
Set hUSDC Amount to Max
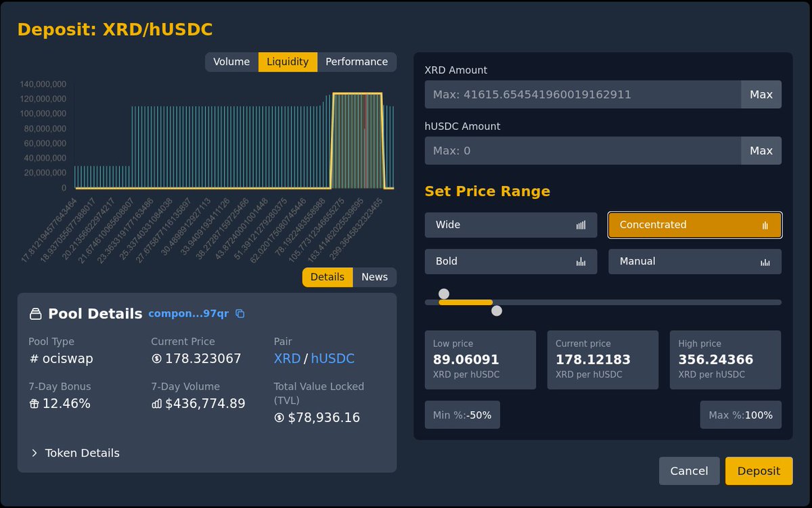(x=761, y=151)
